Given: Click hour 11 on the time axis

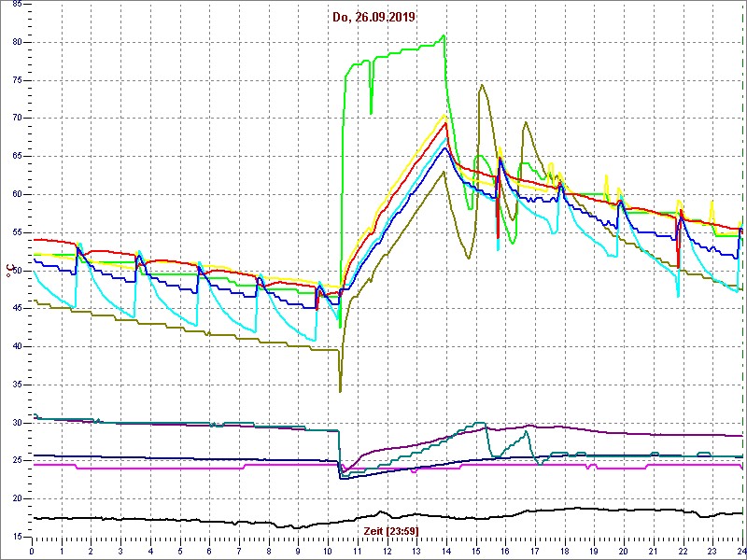Looking at the screenshot, I should click(x=358, y=551).
